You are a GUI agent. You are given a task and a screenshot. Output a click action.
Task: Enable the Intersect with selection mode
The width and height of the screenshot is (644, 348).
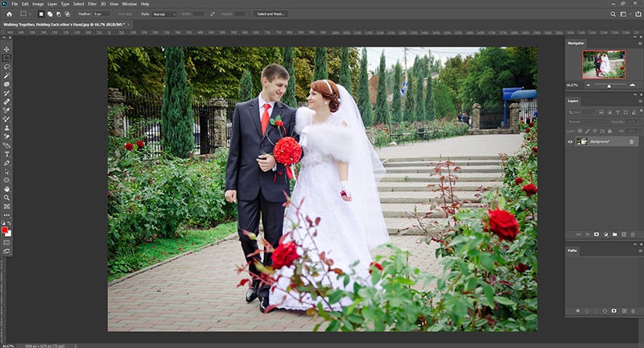pos(66,14)
